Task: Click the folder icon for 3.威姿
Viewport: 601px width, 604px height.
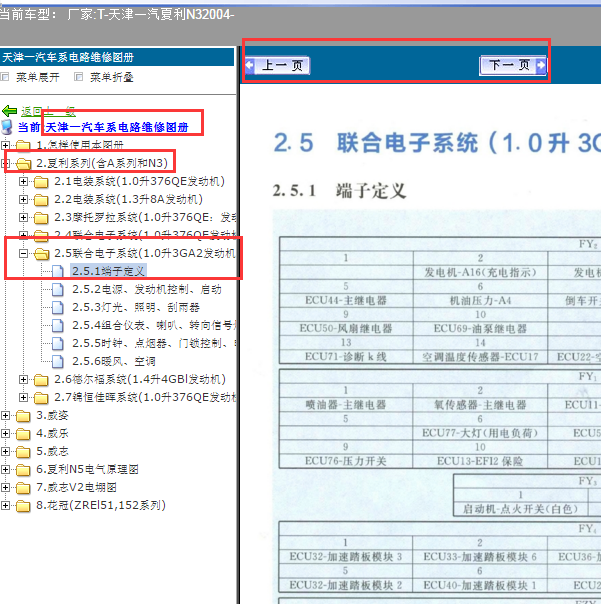Action: click(24, 416)
